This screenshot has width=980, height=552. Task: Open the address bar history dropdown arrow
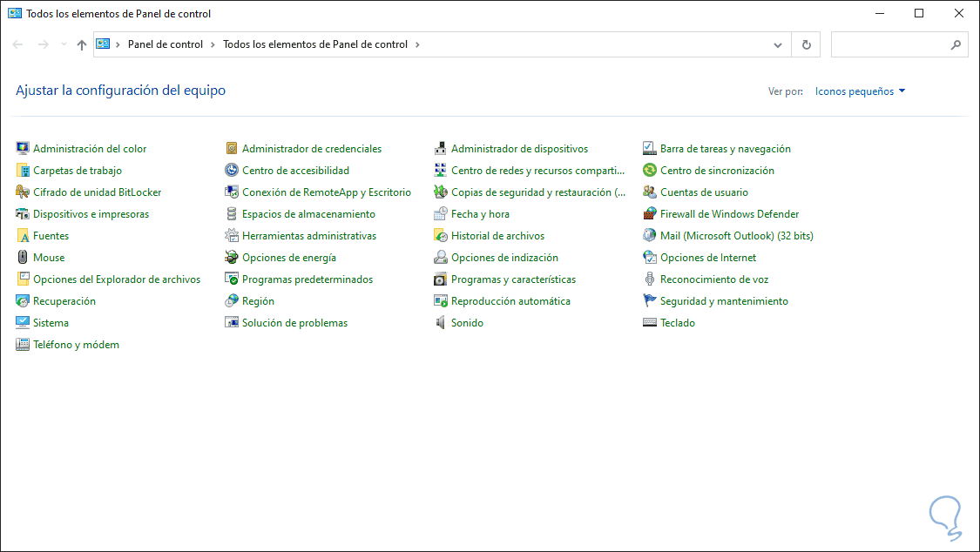778,44
